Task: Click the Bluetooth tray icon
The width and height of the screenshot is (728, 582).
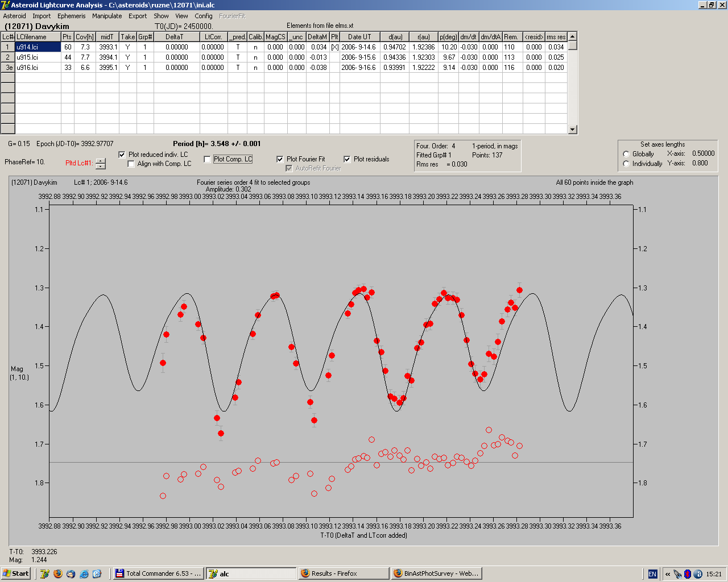Action: click(688, 573)
